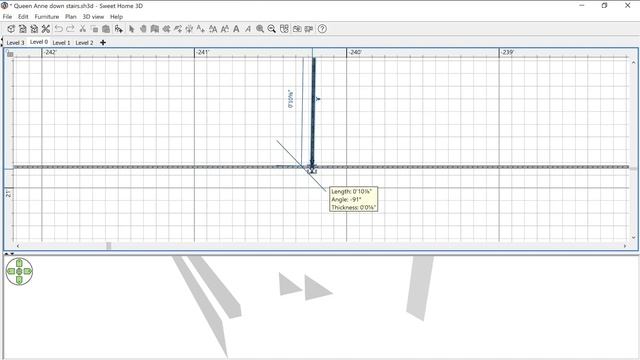Decrease the text size
Image resolution: width=640 pixels, height=360 pixels.
[224, 29]
